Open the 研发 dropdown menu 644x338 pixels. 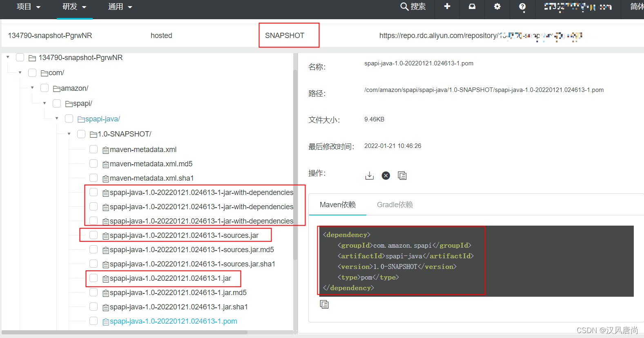(x=75, y=7)
